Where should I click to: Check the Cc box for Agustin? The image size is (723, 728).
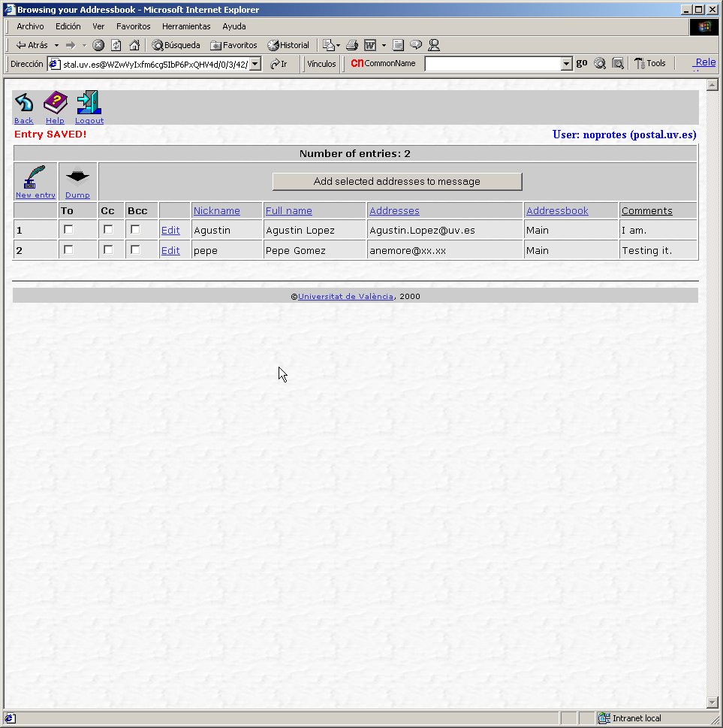(x=108, y=229)
